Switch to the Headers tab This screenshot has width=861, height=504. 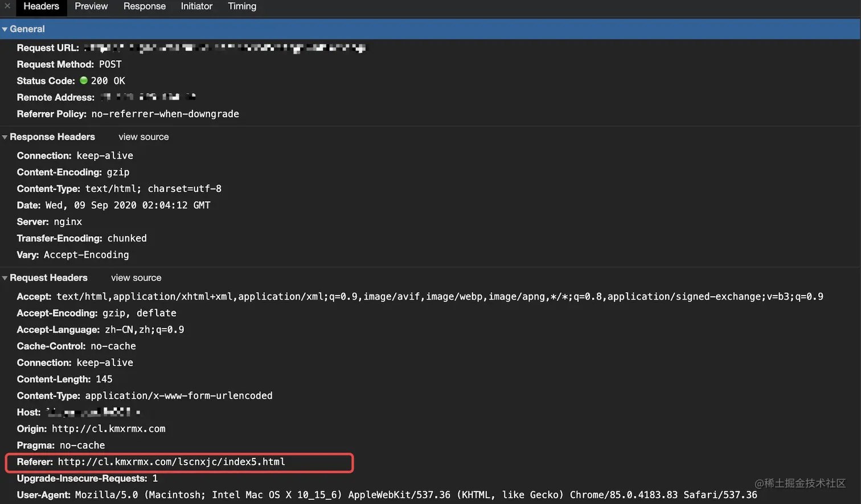41,6
